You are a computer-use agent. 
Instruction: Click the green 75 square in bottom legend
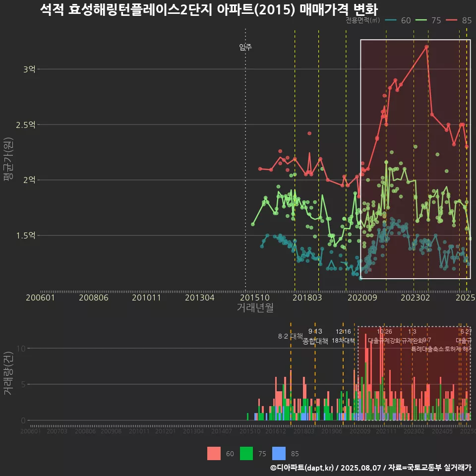246,453
